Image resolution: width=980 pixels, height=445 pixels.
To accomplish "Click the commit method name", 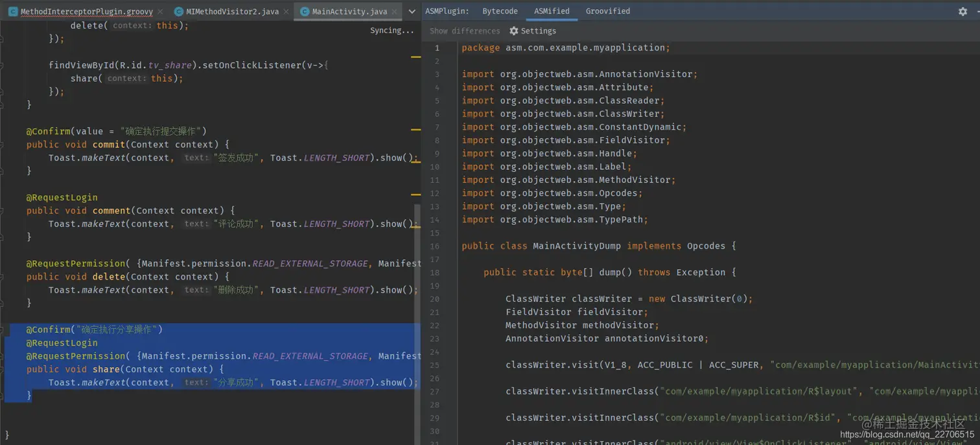I will coord(109,145).
